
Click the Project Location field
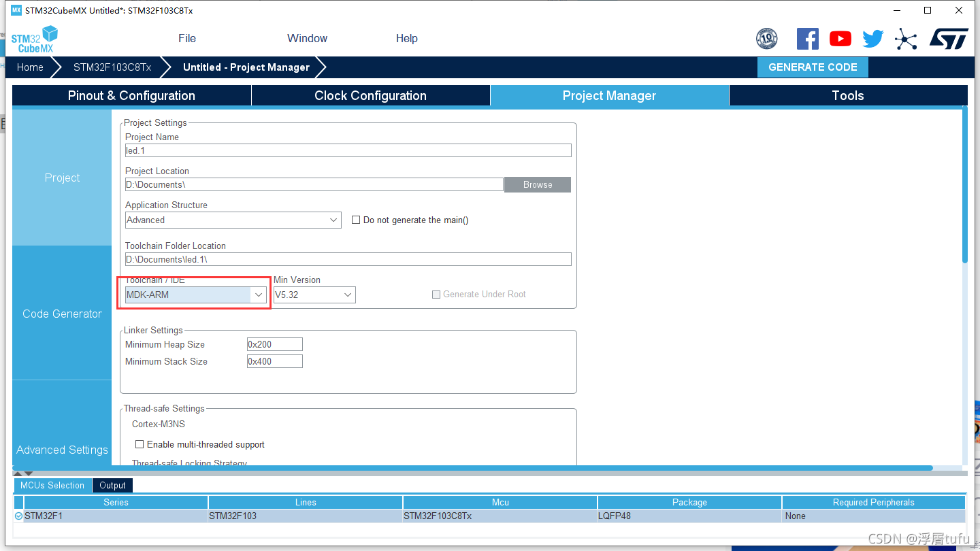click(x=314, y=184)
